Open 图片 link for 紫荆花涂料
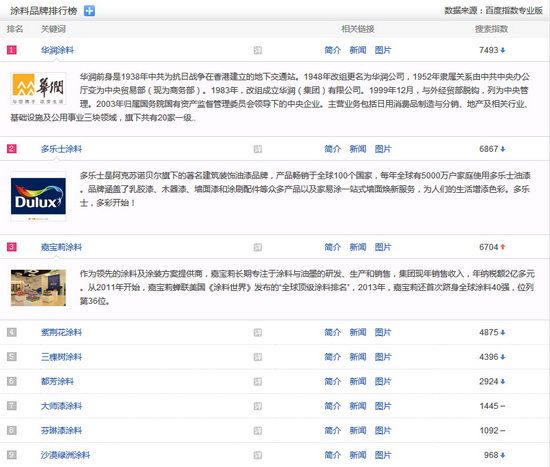 383,332
